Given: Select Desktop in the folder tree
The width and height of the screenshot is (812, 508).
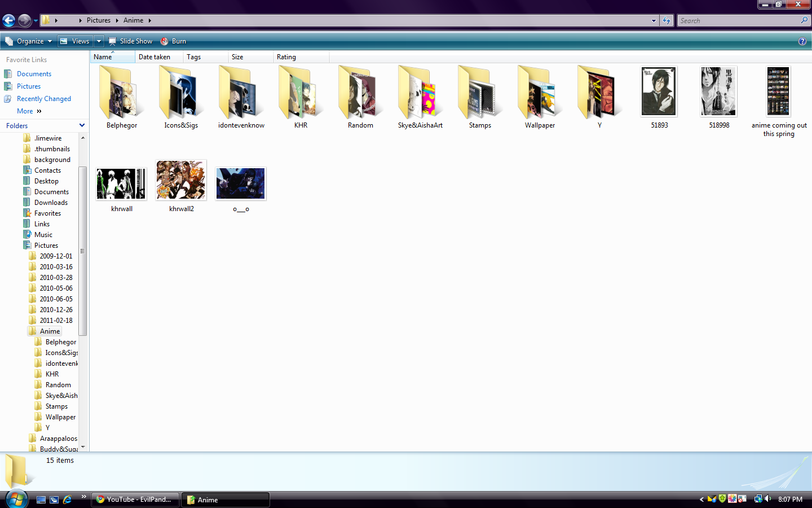Looking at the screenshot, I should (x=46, y=181).
